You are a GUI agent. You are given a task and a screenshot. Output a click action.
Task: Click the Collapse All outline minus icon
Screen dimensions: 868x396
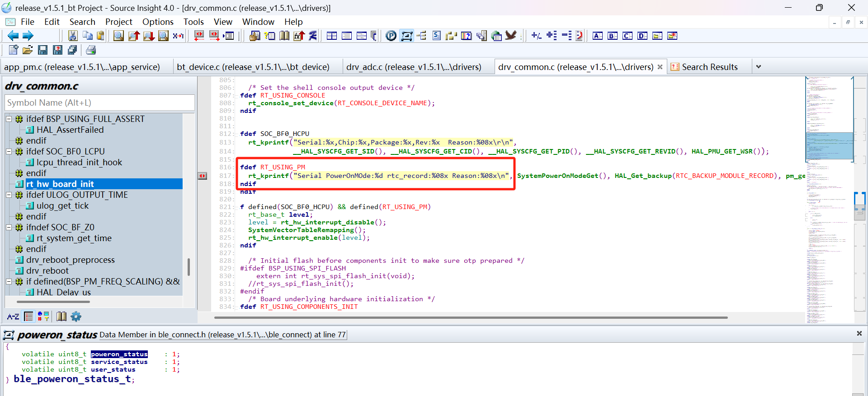566,36
